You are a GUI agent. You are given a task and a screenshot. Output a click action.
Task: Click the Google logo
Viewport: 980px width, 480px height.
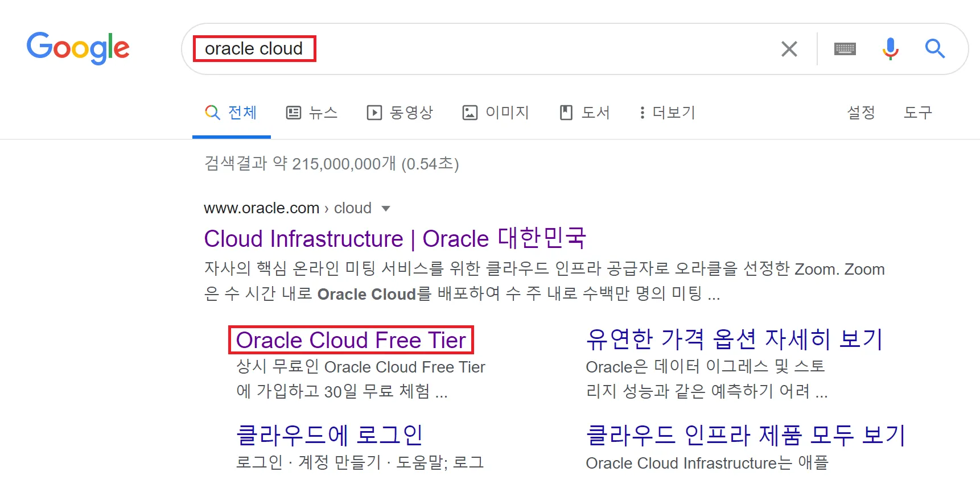coord(78,48)
